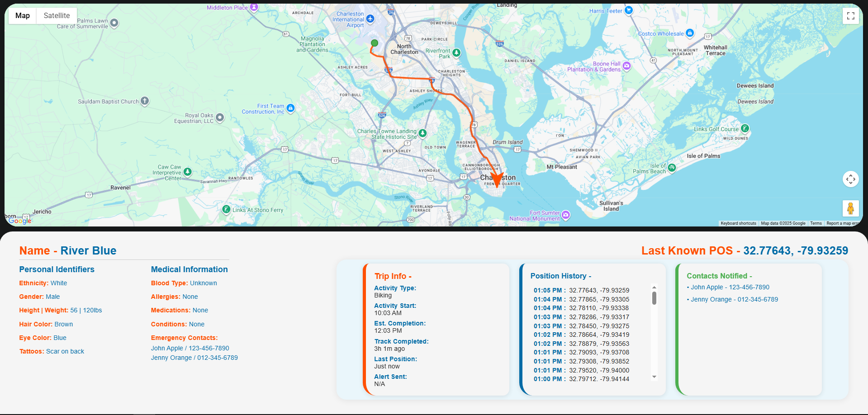Click the orange last-position arrow marker
The height and width of the screenshot is (415, 868).
click(x=497, y=179)
